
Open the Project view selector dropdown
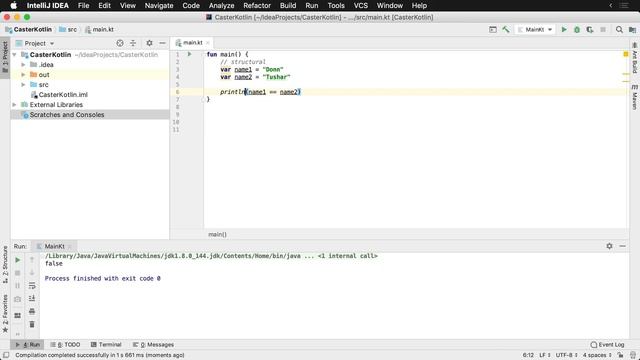click(39, 43)
